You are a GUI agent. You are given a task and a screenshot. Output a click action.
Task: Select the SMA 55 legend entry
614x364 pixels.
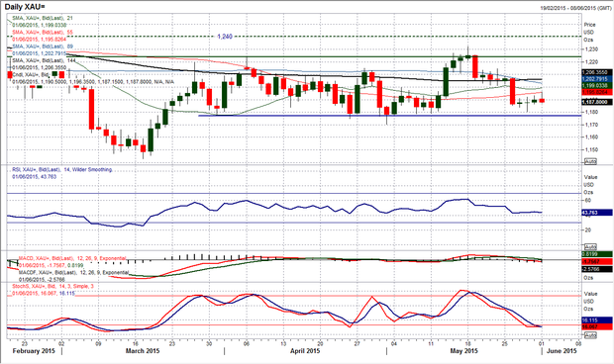click(x=43, y=32)
